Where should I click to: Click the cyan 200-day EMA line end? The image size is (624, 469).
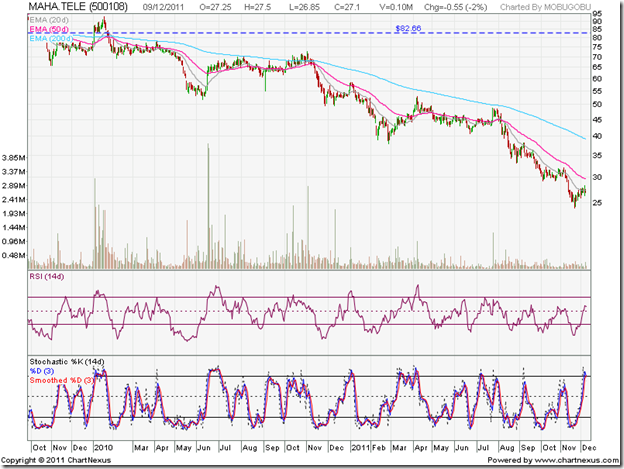click(x=583, y=137)
